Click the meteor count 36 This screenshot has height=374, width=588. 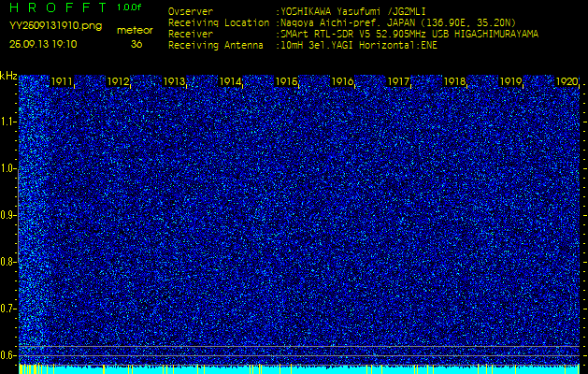(136, 44)
